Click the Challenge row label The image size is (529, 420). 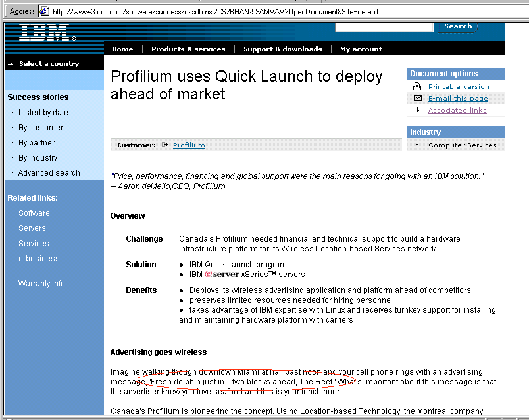(144, 239)
